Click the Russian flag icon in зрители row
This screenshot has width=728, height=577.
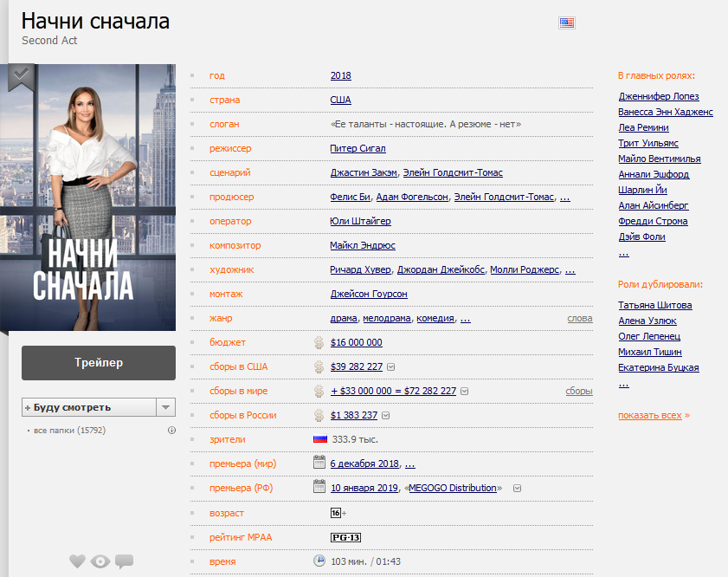tap(320, 438)
